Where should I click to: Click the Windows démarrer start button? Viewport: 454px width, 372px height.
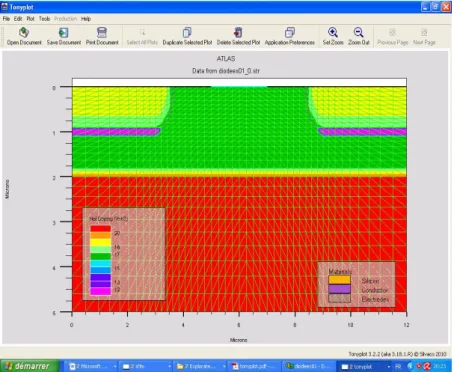coord(29,366)
